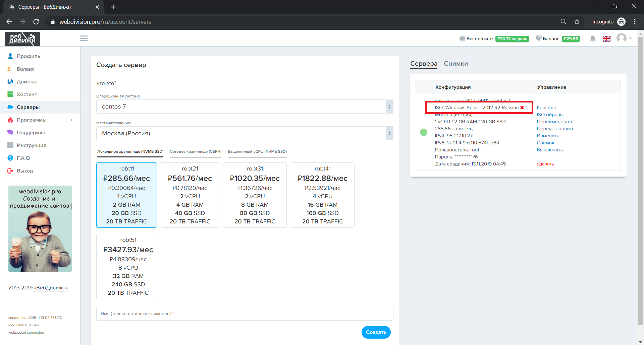Open notifications bell icon
The width and height of the screenshot is (644, 345).
(x=593, y=39)
